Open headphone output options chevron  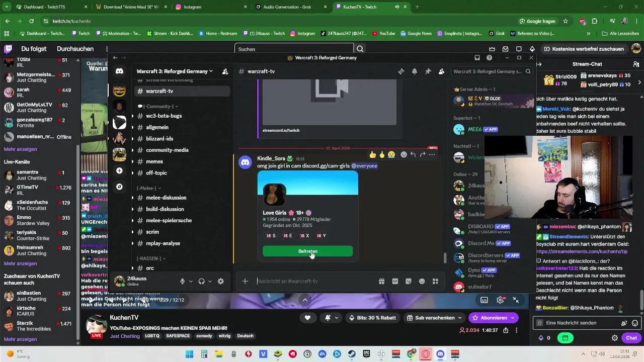[210, 281]
